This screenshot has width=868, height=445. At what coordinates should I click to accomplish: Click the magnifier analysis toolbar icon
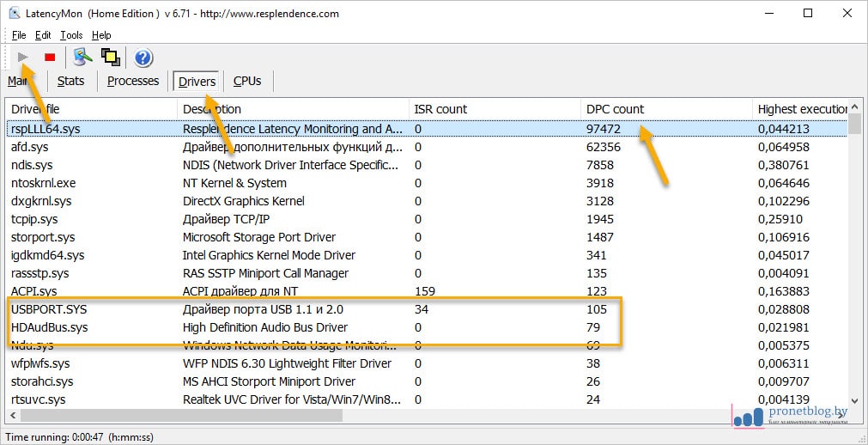(82, 57)
